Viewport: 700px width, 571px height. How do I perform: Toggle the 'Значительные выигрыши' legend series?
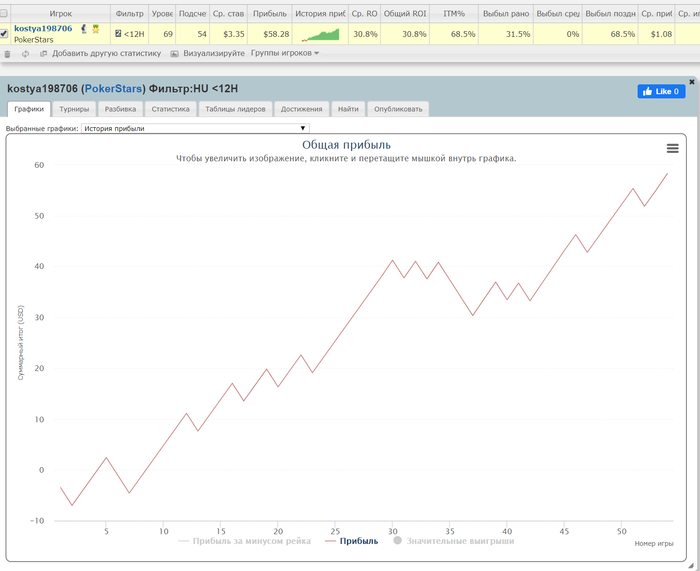click(x=454, y=541)
